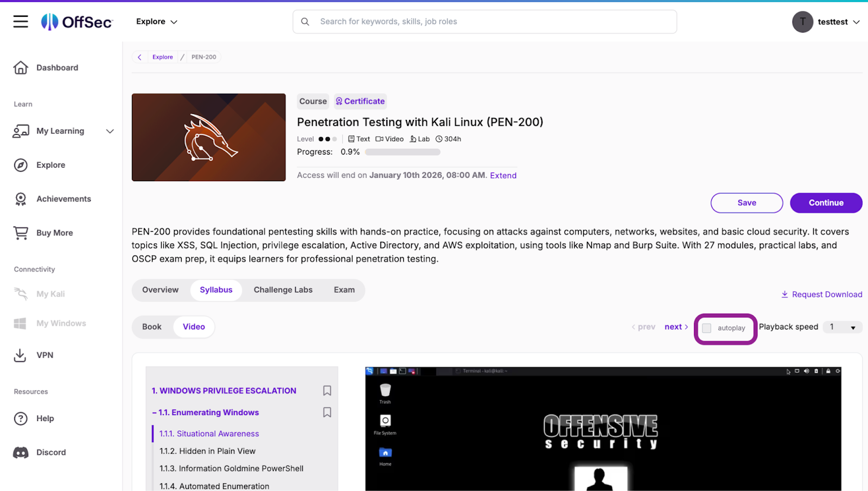Open 1.1.3 Information Goldmine PowerShell
868x491 pixels.
(x=232, y=468)
